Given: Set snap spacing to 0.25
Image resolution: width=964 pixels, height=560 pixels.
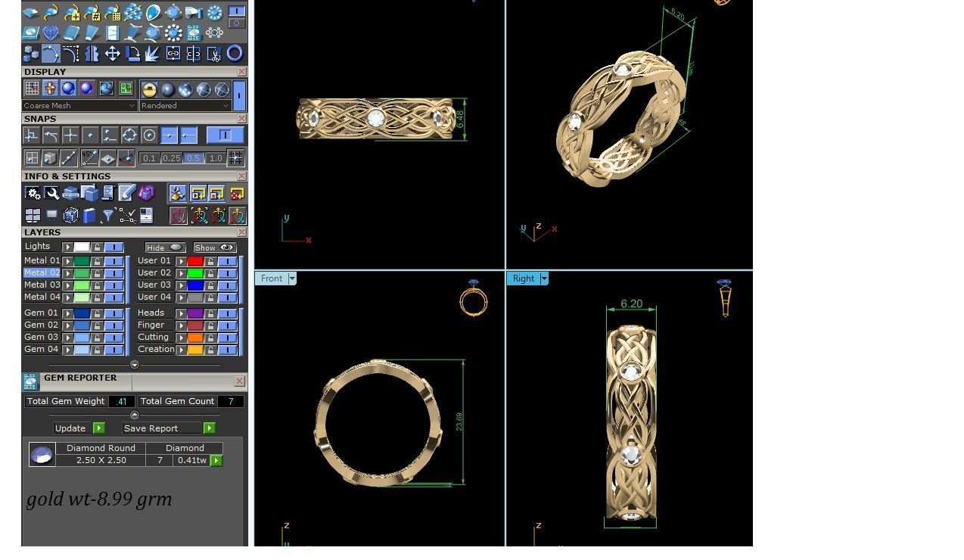Looking at the screenshot, I should pos(172,158).
